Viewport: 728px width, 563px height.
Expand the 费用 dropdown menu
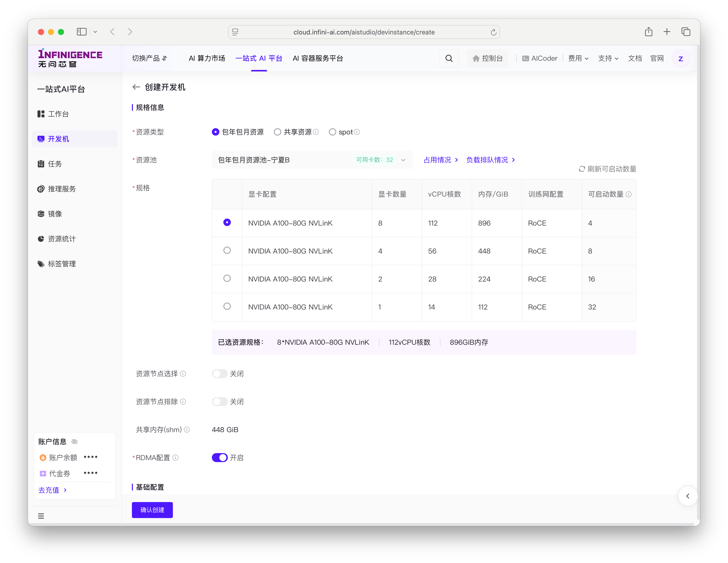578,58
